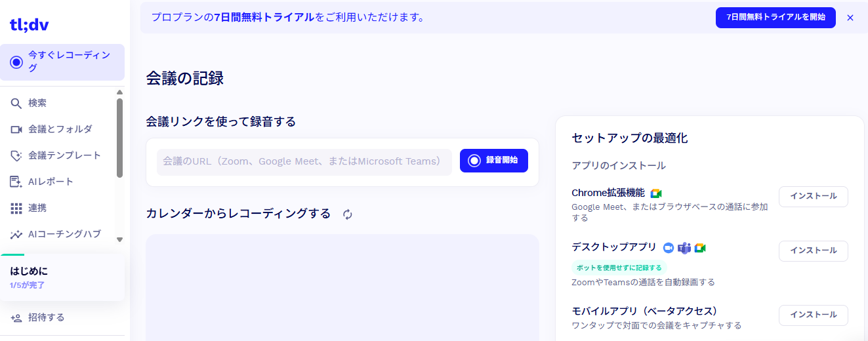868x341 pixels.
Task: Start the 7-day free trial
Action: tap(775, 18)
